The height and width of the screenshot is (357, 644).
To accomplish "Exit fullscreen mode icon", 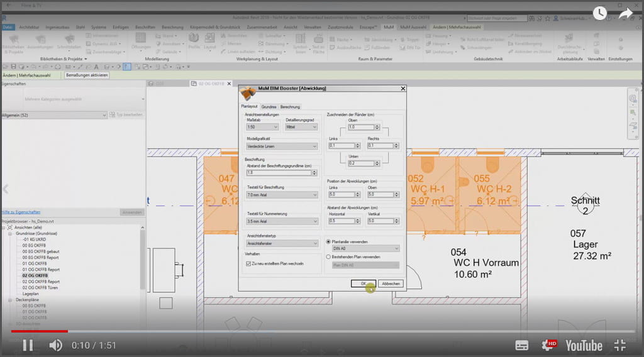I will (620, 344).
